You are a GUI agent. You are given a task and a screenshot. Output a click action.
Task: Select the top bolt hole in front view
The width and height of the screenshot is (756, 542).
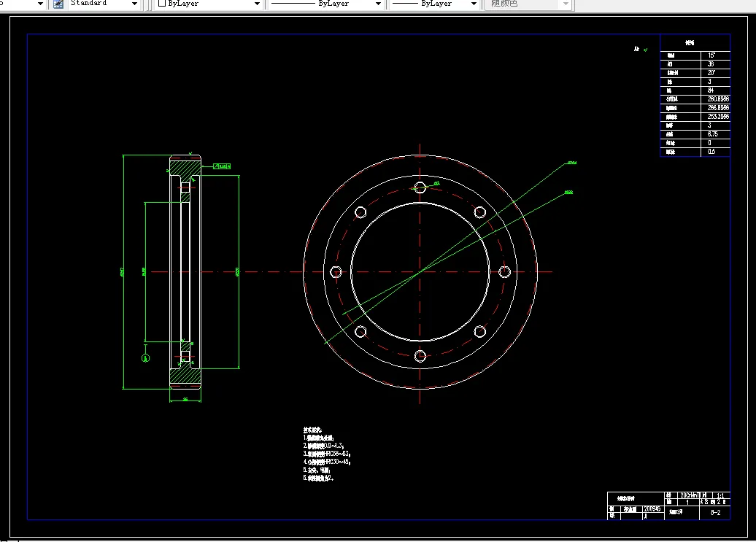coord(420,187)
